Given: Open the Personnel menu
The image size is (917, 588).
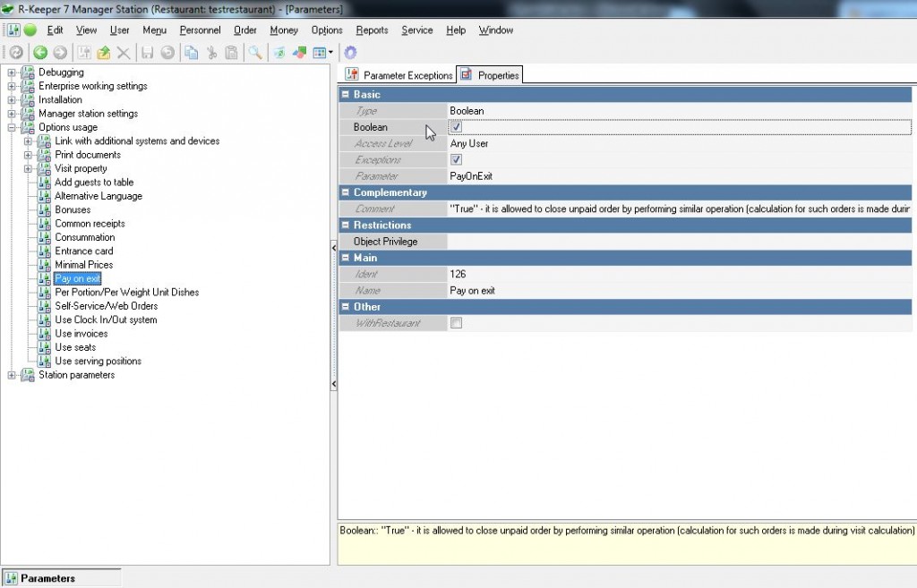Looking at the screenshot, I should [x=200, y=30].
